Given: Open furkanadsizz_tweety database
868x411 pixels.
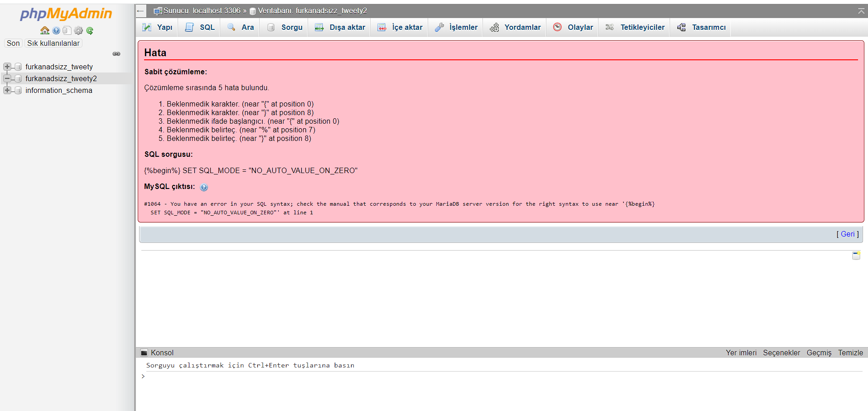Looking at the screenshot, I should 59,67.
